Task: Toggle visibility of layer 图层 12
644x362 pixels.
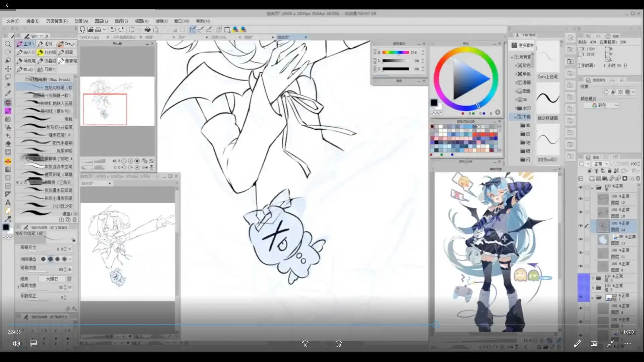Action: [581, 199]
